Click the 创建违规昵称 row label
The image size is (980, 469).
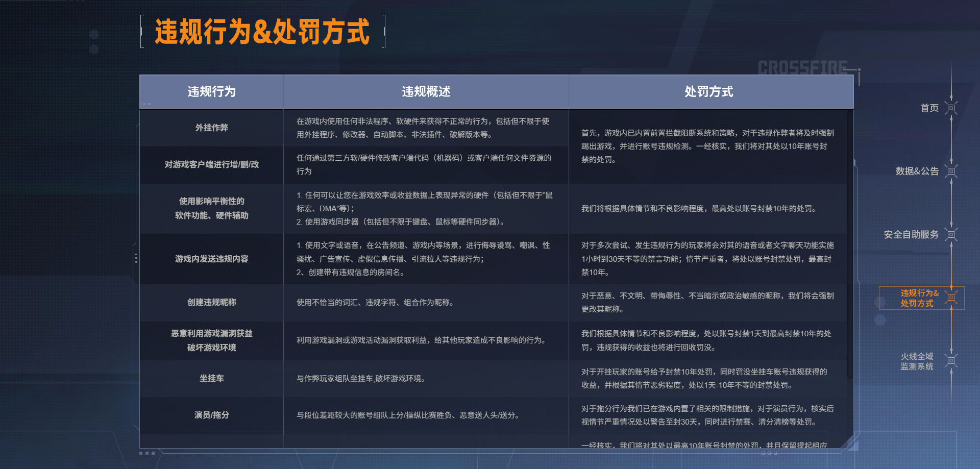(211, 302)
